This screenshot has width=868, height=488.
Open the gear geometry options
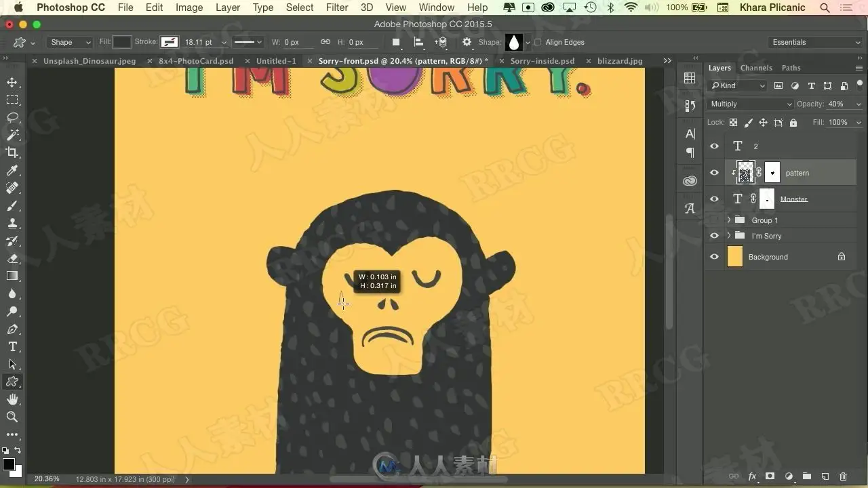[x=467, y=42]
